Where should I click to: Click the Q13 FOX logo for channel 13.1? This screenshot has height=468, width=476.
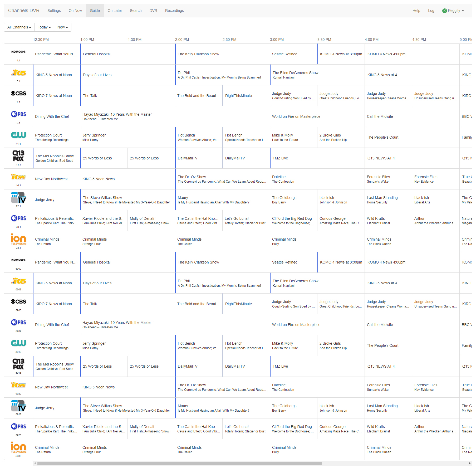pyautogui.click(x=18, y=156)
